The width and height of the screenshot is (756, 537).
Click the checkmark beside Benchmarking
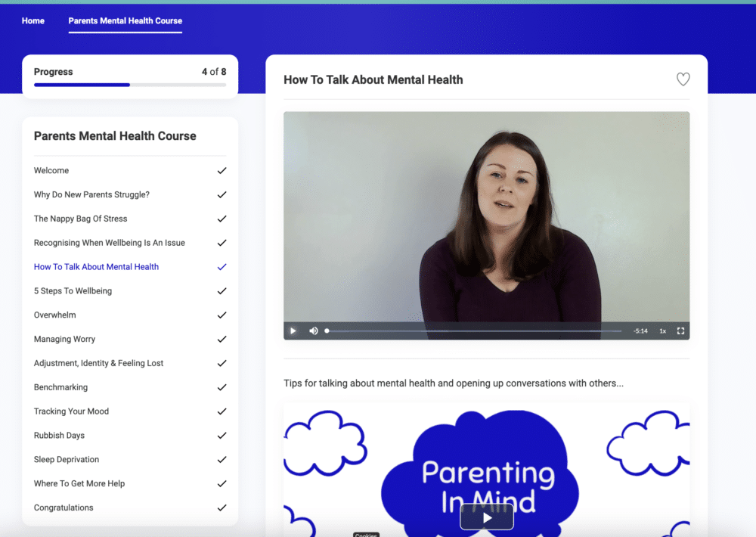[x=222, y=387]
